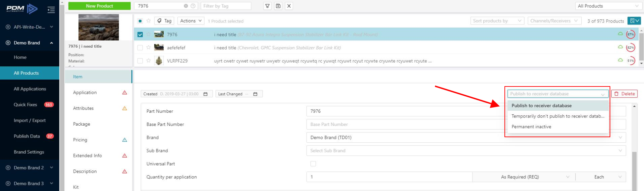Image resolution: width=644 pixels, height=191 pixels.
Task: Open the Channels/Receivers dropdown
Action: [x=554, y=21]
